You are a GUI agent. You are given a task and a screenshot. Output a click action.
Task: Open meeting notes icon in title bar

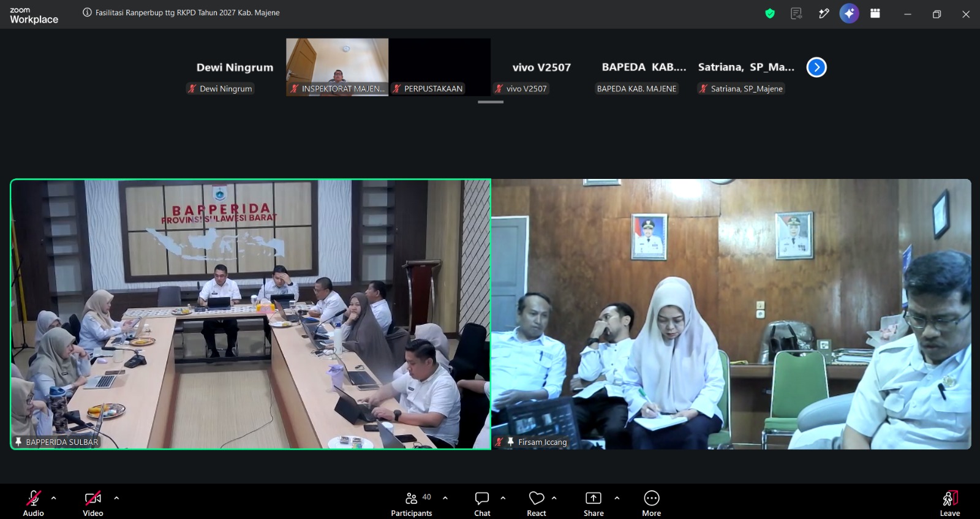796,13
